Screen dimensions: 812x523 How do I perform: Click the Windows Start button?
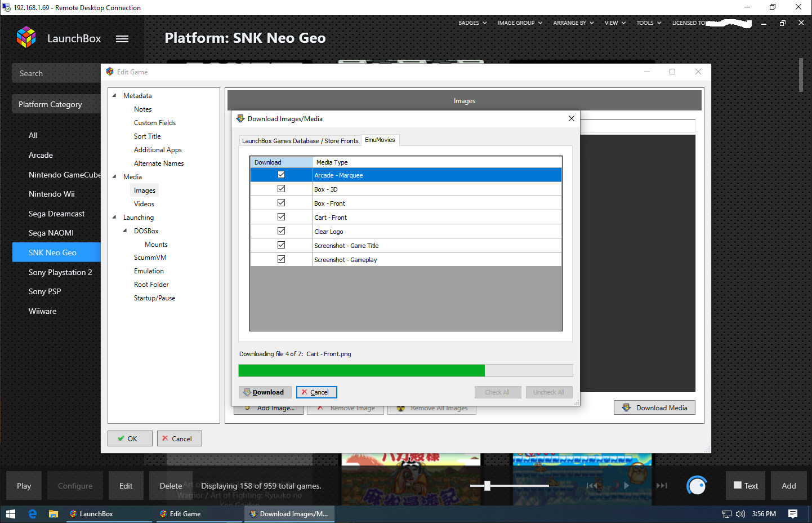[x=10, y=514]
